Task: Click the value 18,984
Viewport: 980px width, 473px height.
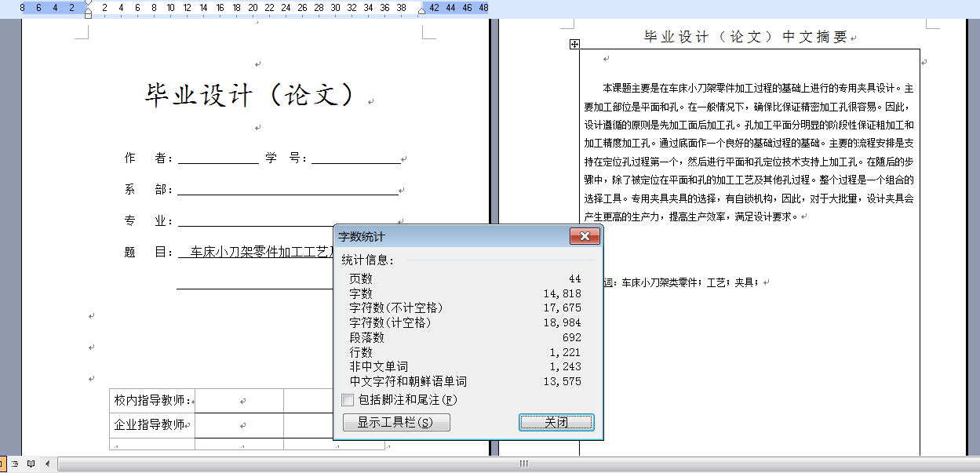Action: tap(562, 322)
